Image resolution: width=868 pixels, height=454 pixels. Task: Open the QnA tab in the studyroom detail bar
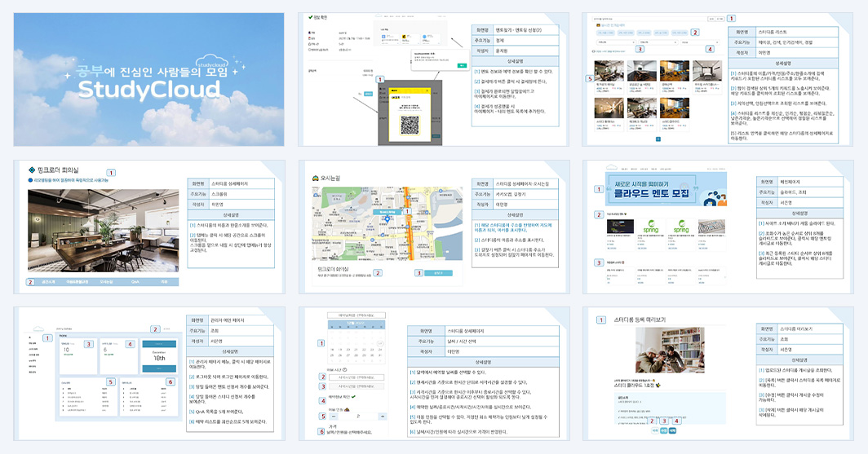point(135,282)
